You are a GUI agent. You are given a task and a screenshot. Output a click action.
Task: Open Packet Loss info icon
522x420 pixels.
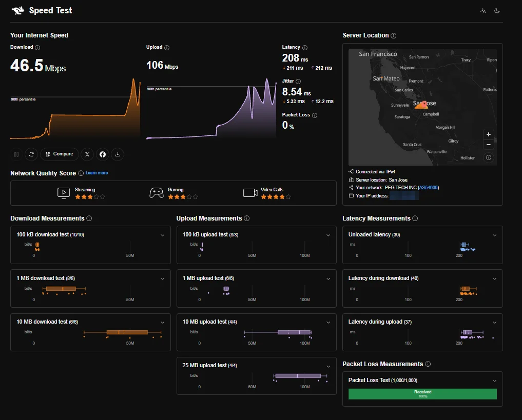coord(315,115)
